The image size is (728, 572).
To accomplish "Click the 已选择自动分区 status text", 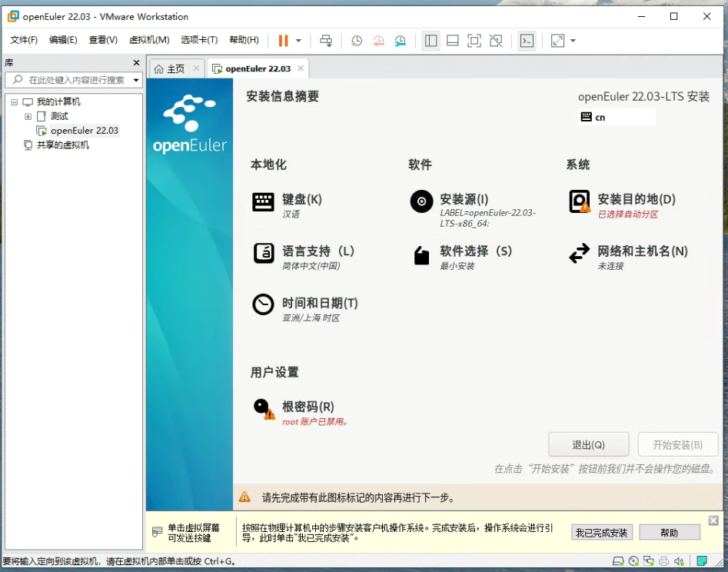I will click(x=628, y=214).
